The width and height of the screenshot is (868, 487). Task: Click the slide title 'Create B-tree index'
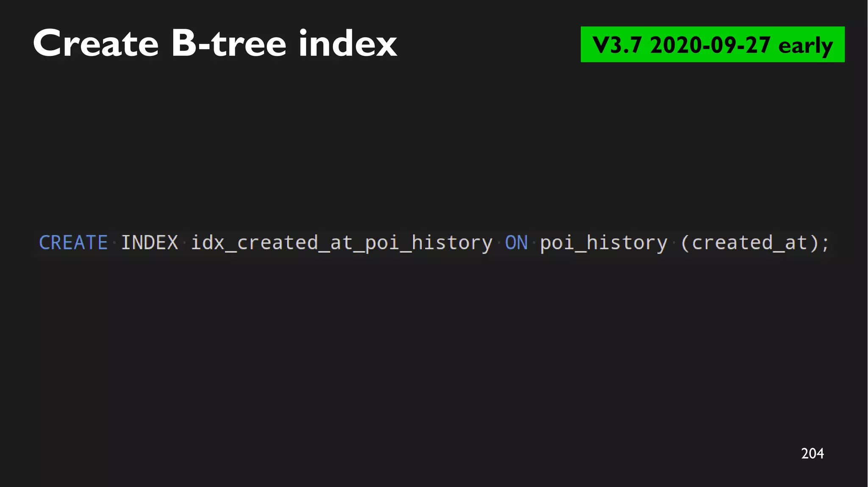[215, 43]
